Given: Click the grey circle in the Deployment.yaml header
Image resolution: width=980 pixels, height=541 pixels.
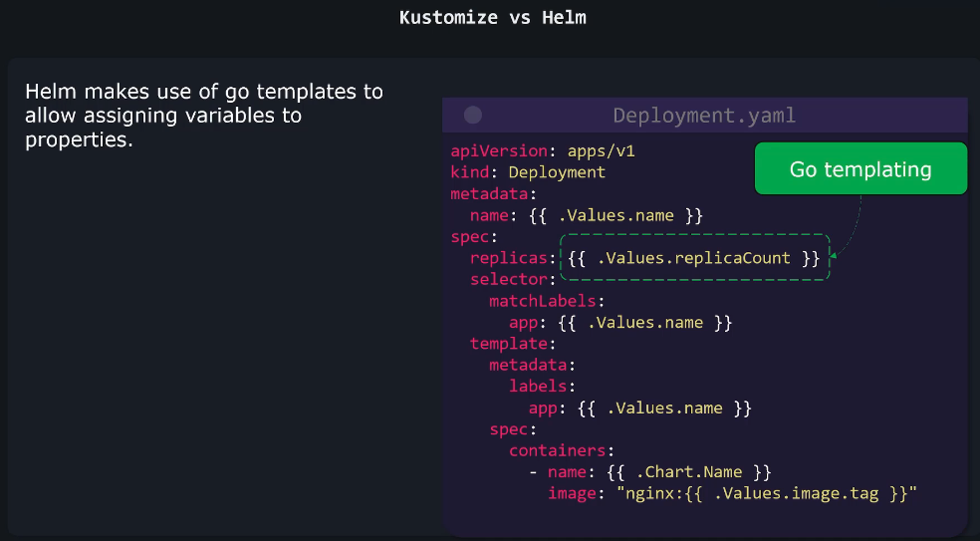Looking at the screenshot, I should (472, 116).
